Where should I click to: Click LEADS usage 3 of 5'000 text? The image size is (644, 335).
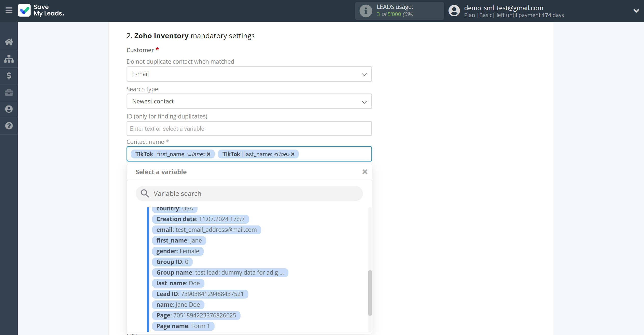[395, 14]
